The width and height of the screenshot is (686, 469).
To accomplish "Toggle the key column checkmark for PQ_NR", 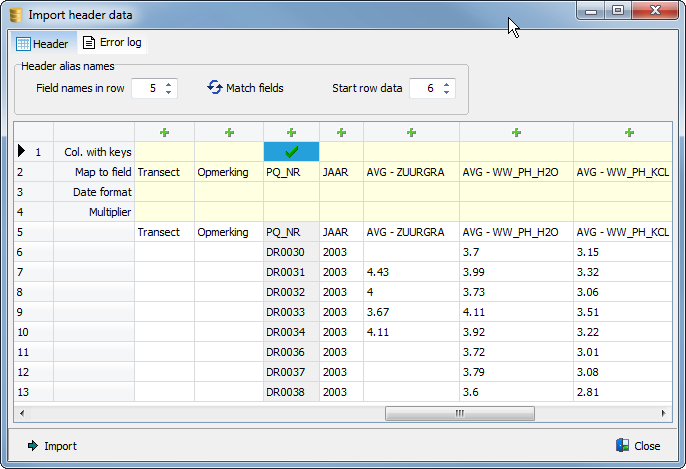I will click(x=291, y=152).
